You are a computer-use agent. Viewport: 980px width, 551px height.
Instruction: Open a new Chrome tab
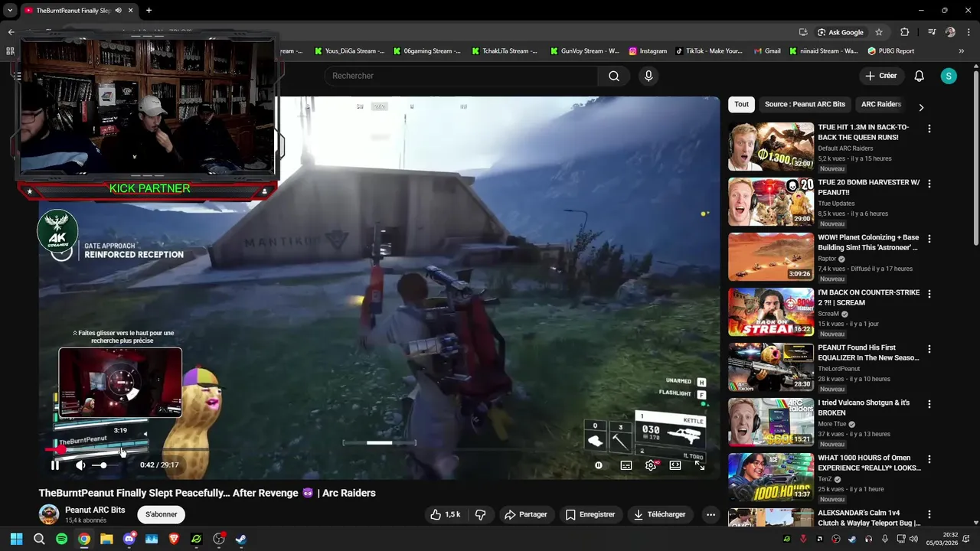point(149,11)
